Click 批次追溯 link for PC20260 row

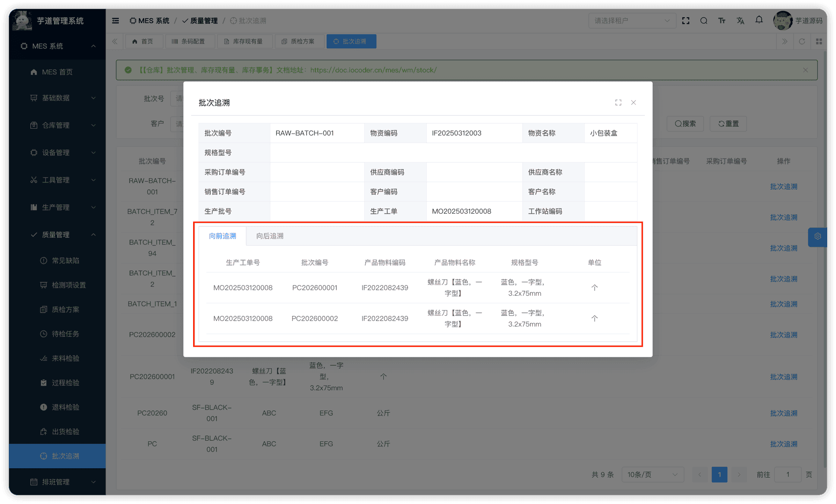[783, 413]
